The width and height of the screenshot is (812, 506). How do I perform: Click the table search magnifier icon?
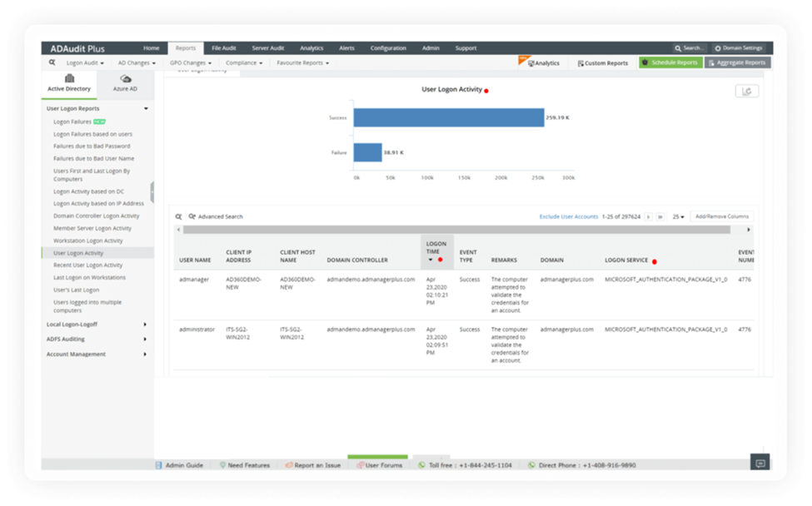178,216
